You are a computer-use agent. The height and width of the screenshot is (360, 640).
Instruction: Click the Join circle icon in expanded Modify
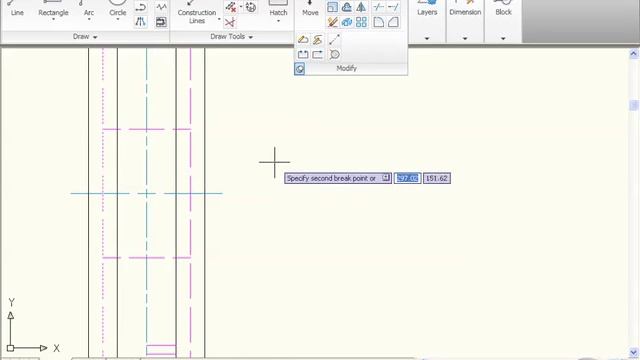point(334,54)
